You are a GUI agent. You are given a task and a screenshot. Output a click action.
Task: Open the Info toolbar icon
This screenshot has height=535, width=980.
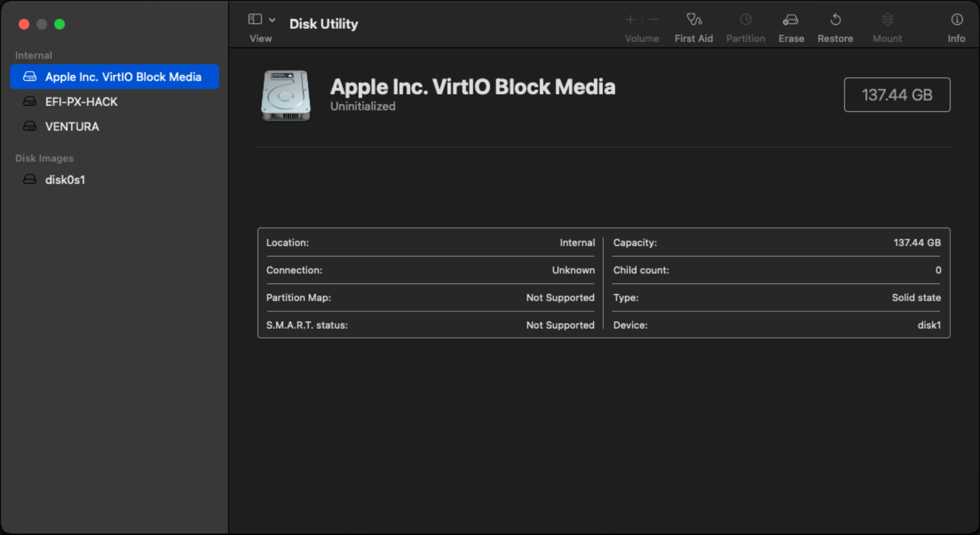[957, 20]
